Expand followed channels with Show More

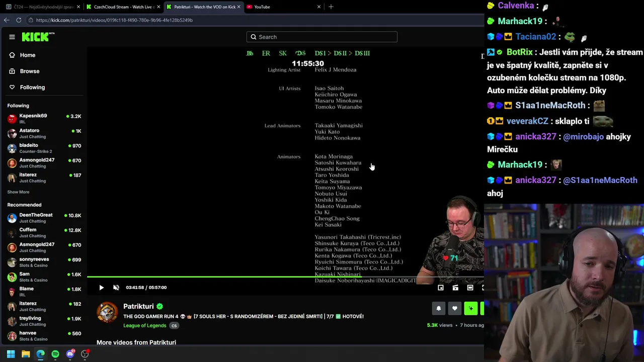click(18, 192)
